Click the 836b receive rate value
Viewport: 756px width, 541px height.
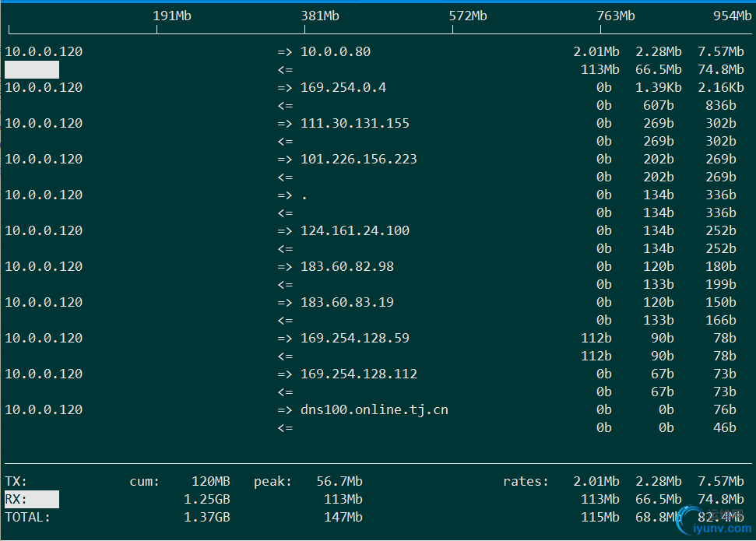point(721,105)
